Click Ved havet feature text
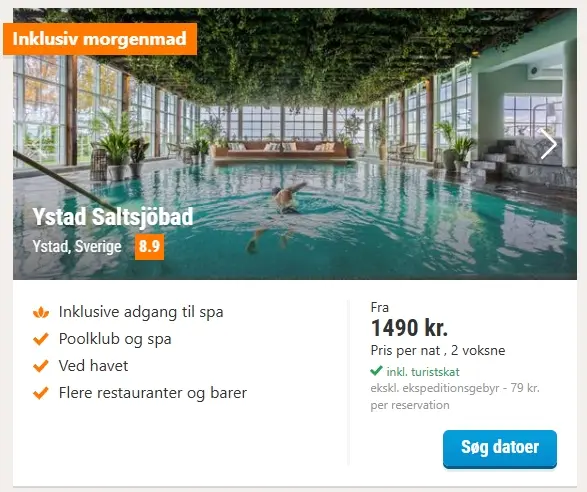The width and height of the screenshot is (587, 492). coord(93,366)
